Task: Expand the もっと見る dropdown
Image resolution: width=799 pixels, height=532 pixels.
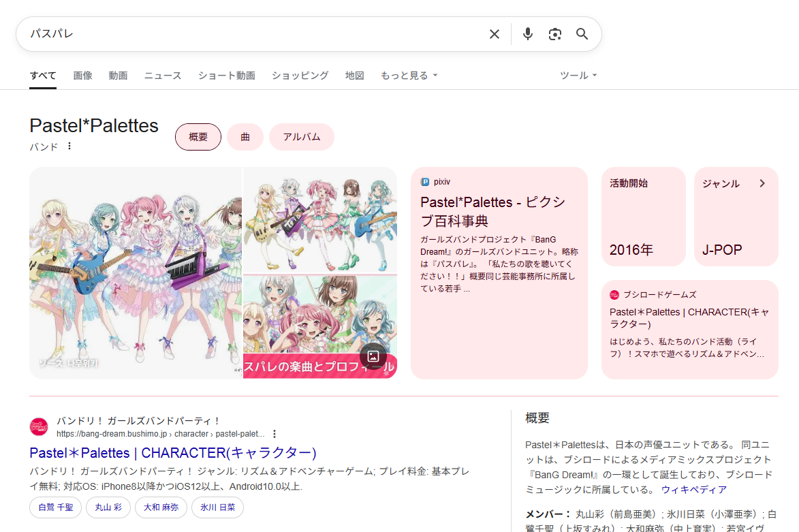Action: point(409,76)
